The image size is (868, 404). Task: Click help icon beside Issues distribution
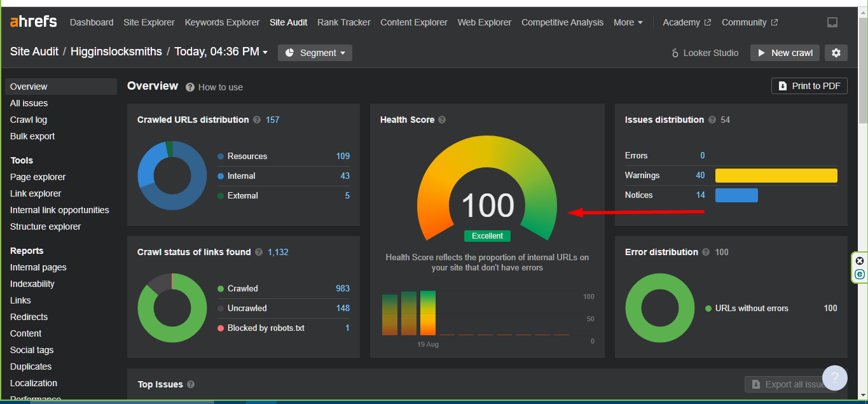(712, 120)
